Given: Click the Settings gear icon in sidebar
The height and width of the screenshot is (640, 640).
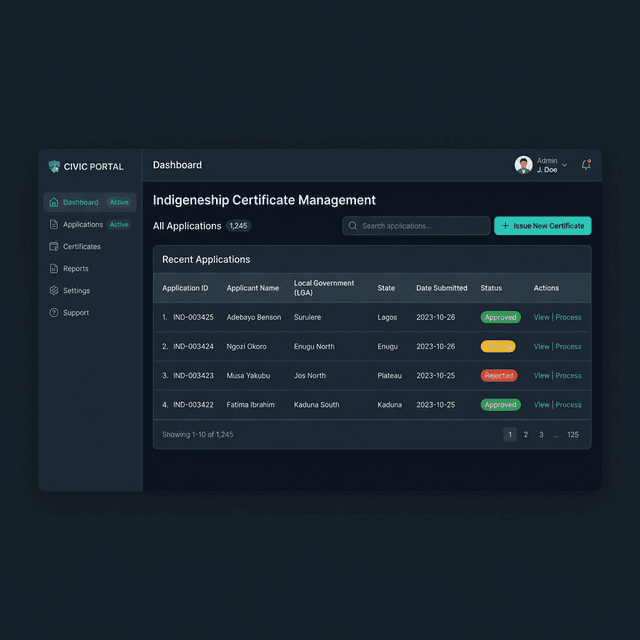Looking at the screenshot, I should [x=54, y=291].
